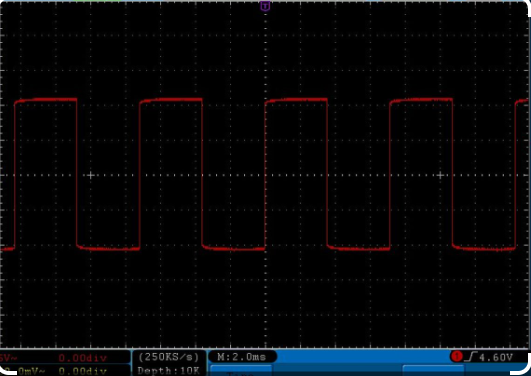This screenshot has width=531, height=376.
Task: Click the left blue button under timebase
Action: [241, 370]
